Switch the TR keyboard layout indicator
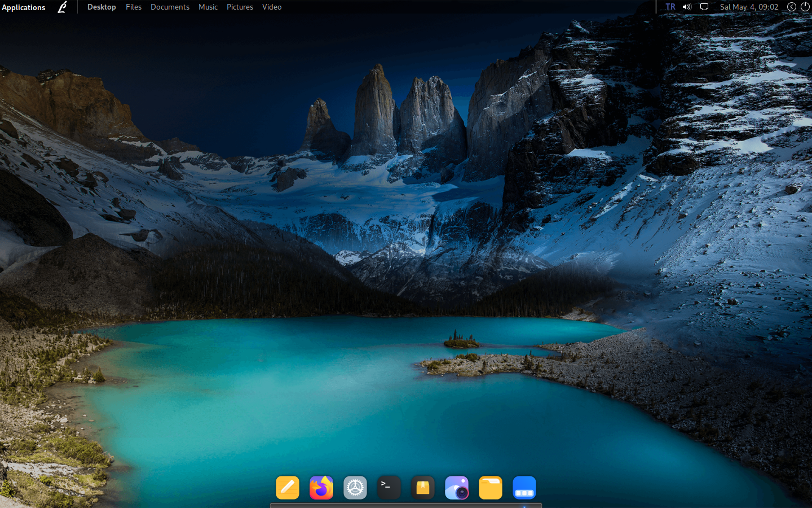 coord(670,7)
